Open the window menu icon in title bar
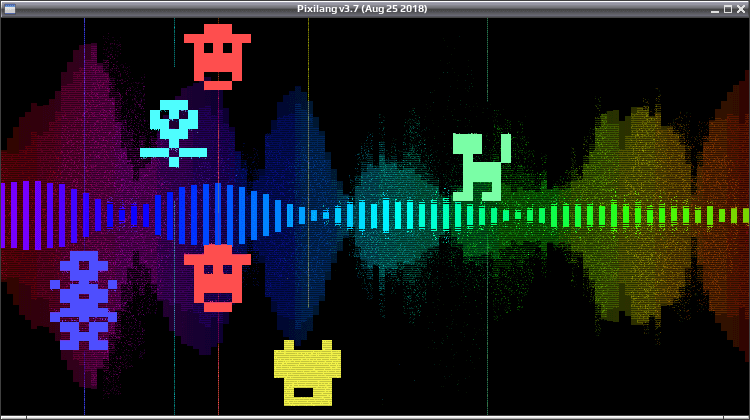Image resolution: width=750 pixels, height=420 pixels. tap(10, 9)
